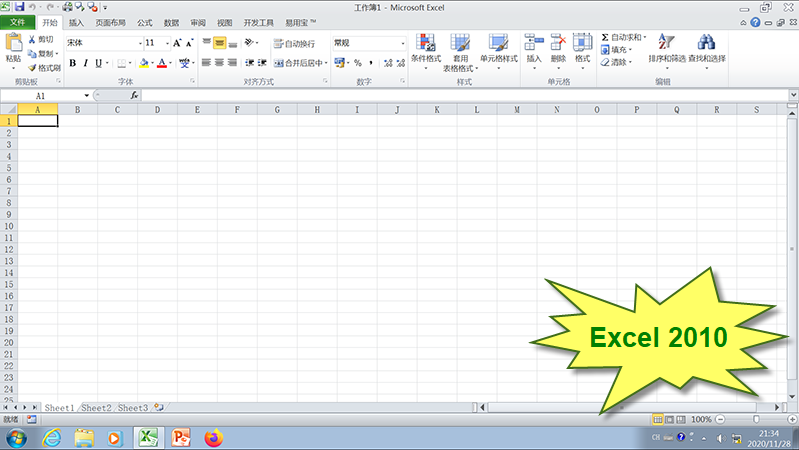Click the AutoSum sigma icon
Image resolution: width=799 pixels, height=450 pixels.
click(x=605, y=37)
